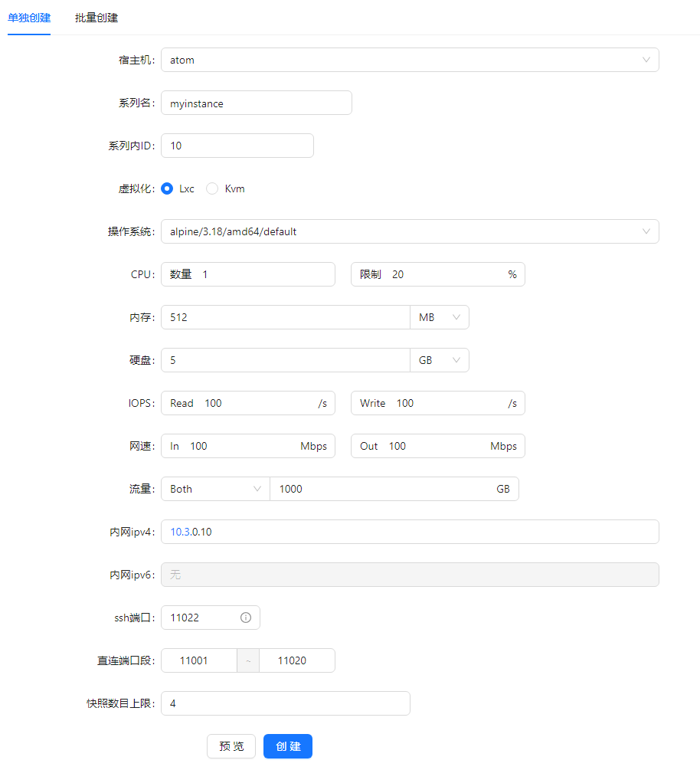Click the ssh port info icon
Screen dimensions: 700x770
pos(246,618)
